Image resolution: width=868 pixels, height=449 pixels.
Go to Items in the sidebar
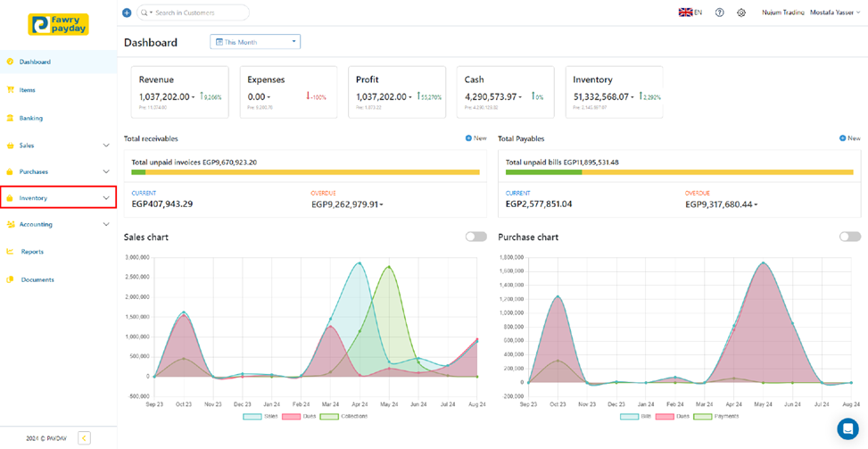coord(27,90)
